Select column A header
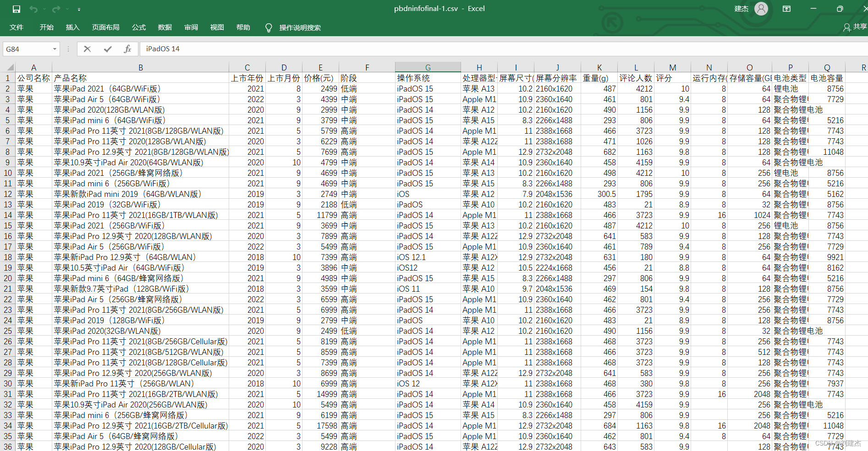 click(33, 67)
